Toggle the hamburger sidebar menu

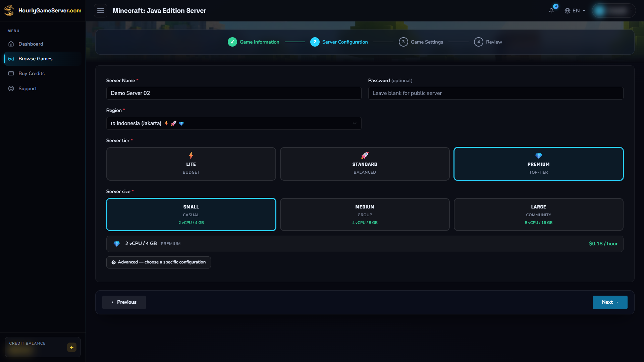click(x=101, y=11)
